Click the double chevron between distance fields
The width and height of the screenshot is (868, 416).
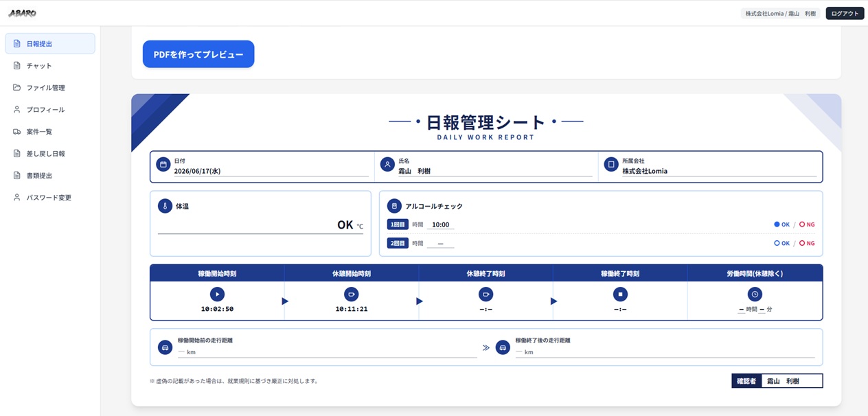486,348
